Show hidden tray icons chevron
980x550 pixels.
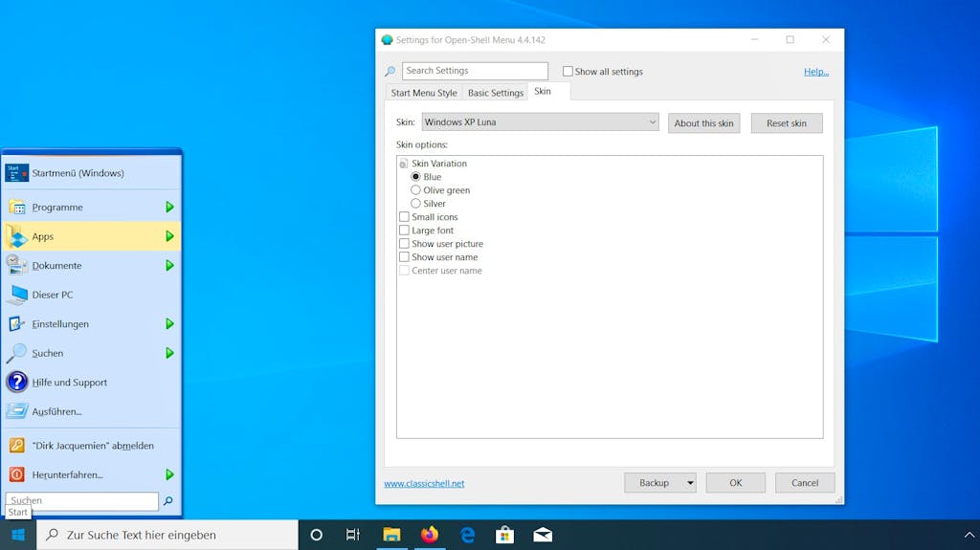pos(969,535)
